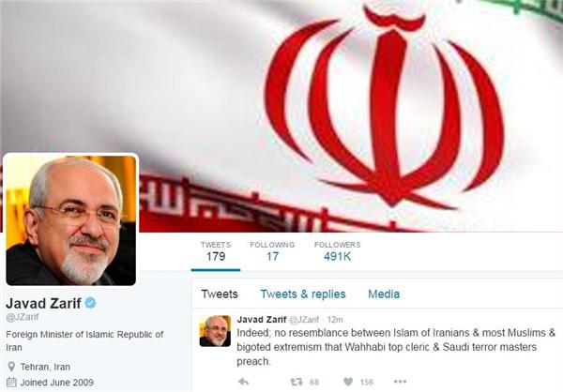The width and height of the screenshot is (563, 392).
Task: Click the reply arrow icon under tweet
Action: click(x=244, y=382)
